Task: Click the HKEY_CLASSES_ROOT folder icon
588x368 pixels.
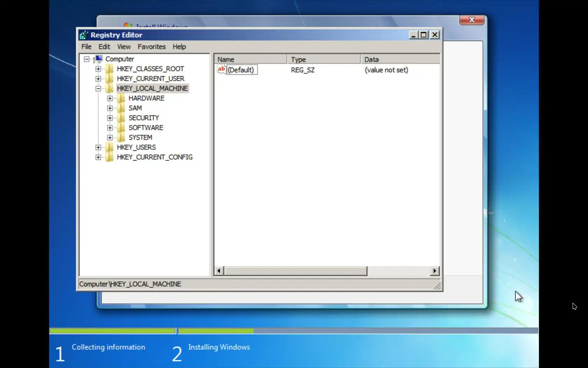Action: point(110,69)
